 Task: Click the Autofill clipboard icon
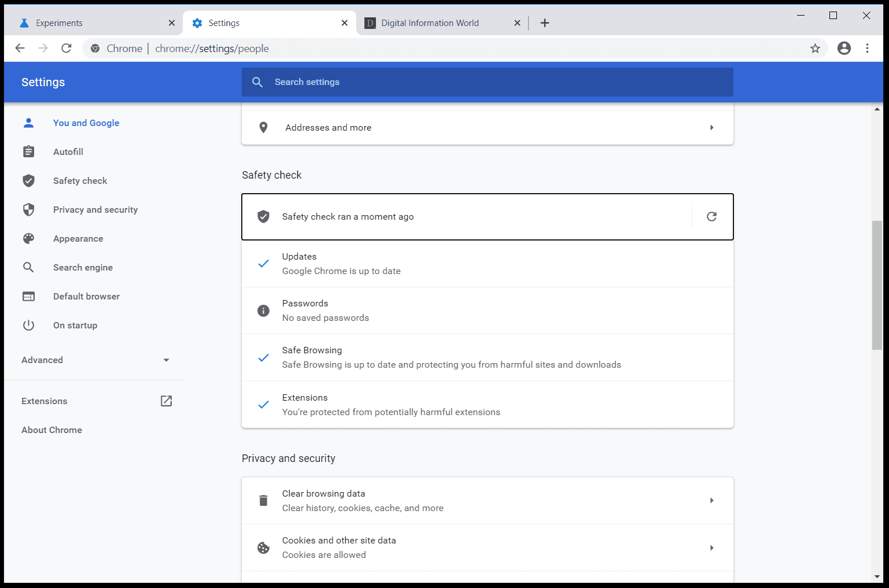coord(28,151)
